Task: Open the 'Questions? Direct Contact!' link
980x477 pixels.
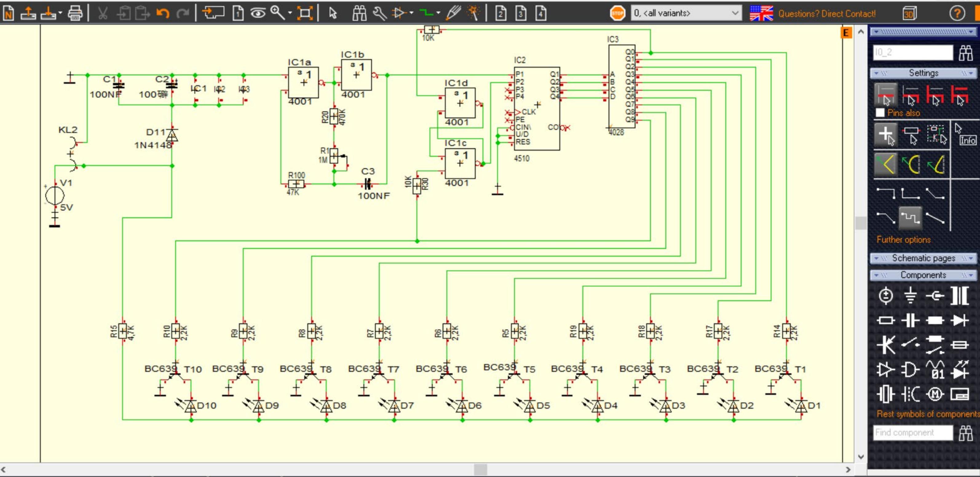Action: click(827, 14)
